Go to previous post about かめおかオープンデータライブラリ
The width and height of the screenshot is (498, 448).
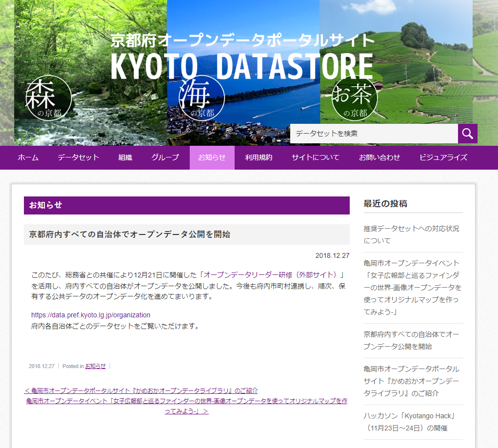click(x=141, y=390)
